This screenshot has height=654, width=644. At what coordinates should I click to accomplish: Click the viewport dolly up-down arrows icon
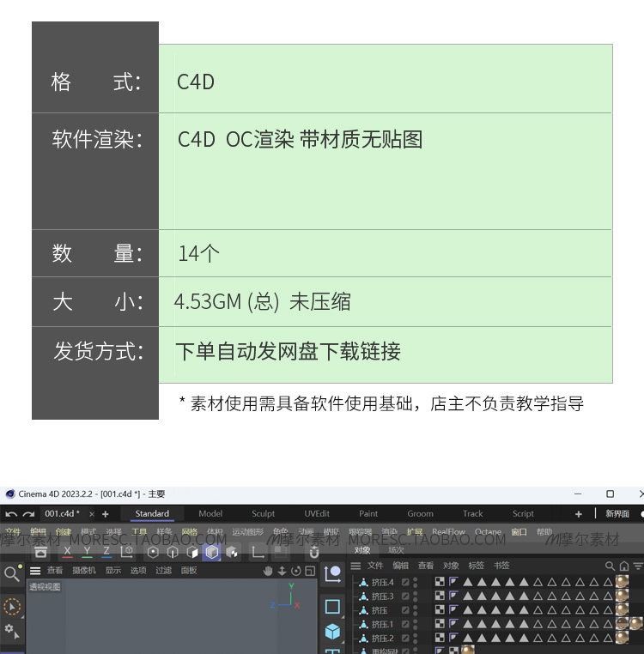(283, 571)
